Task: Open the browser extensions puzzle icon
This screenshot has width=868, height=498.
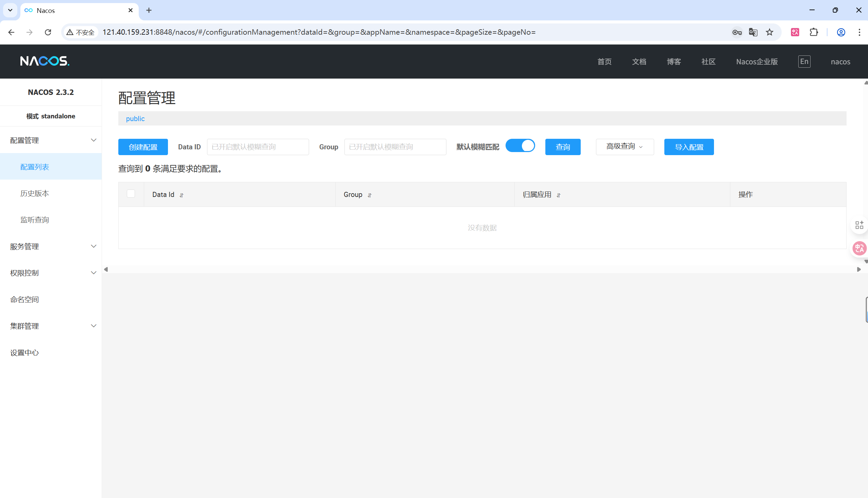Action: pos(814,32)
